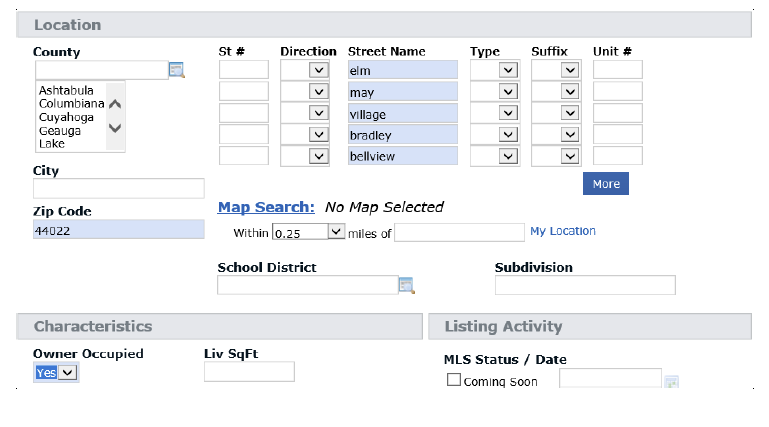Image resolution: width=769 pixels, height=427 pixels.
Task: Focus the School District input field
Action: coord(308,285)
